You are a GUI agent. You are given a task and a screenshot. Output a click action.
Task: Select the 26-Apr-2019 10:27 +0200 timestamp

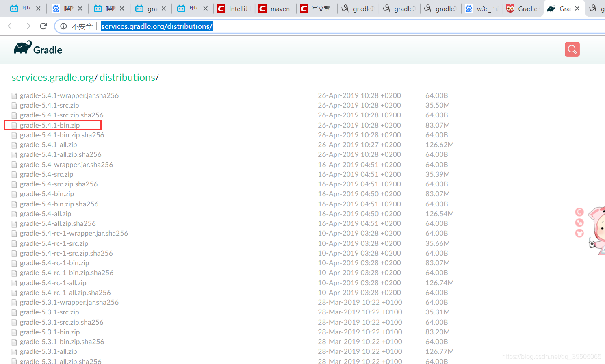point(359,145)
